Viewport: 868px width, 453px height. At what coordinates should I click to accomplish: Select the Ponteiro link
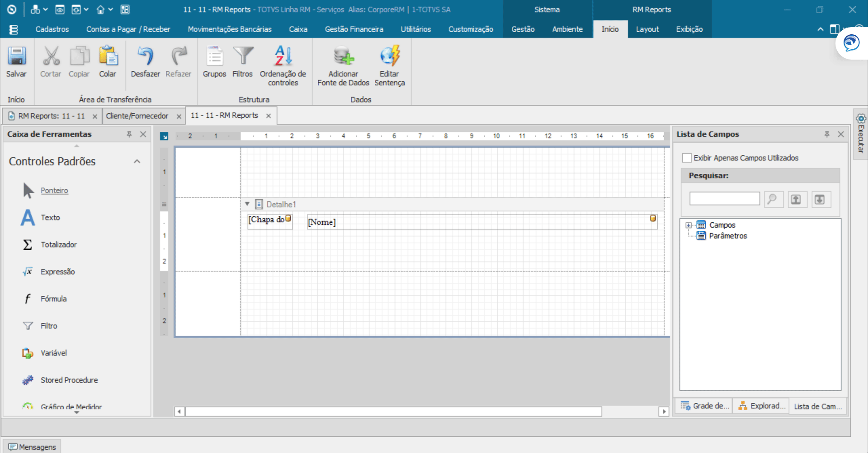coord(54,191)
